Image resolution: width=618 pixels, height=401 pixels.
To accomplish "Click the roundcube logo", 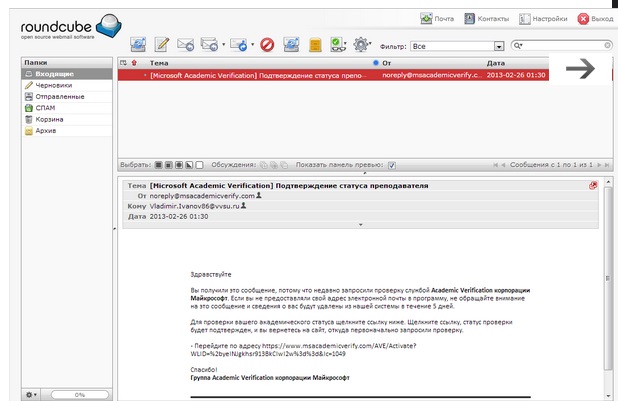I will coord(71,26).
